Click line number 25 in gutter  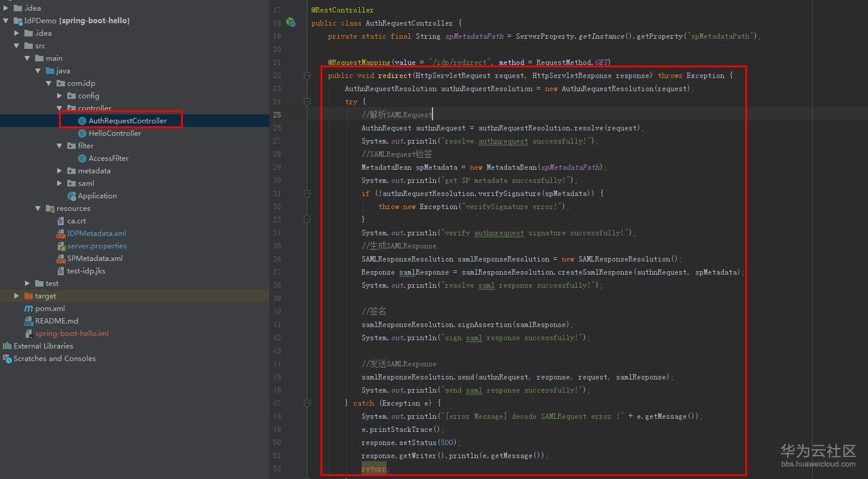[x=276, y=115]
